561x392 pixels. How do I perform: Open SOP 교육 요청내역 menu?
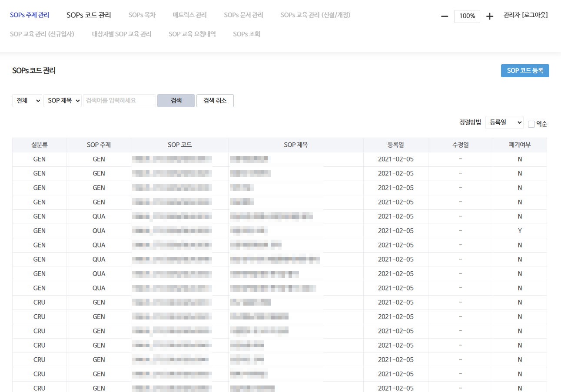tap(192, 34)
